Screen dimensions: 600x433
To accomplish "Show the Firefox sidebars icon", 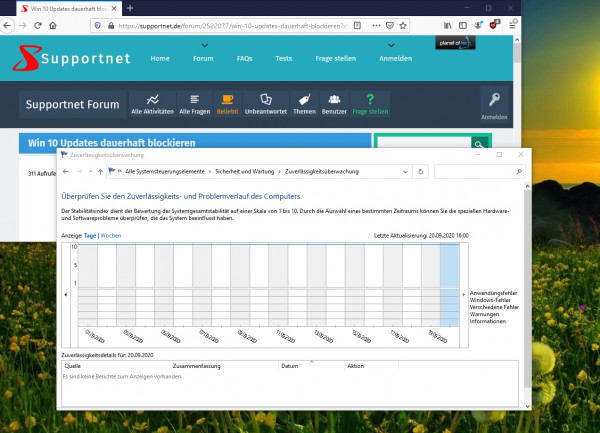I will (x=463, y=26).
